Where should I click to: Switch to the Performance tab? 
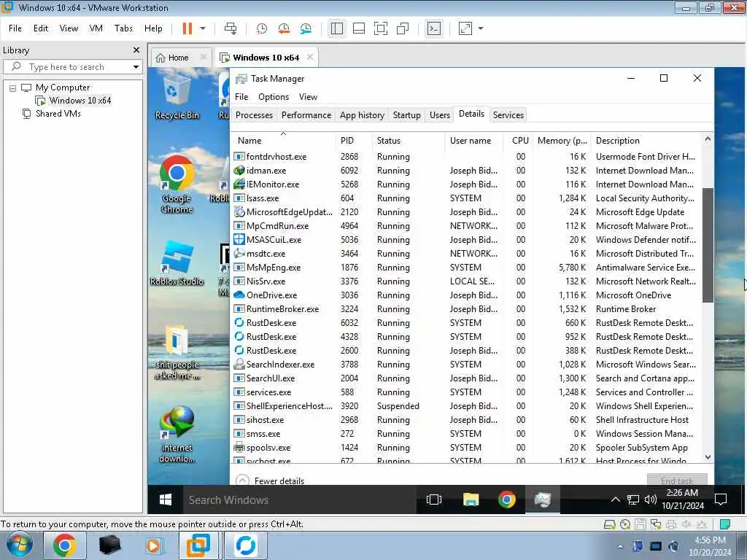click(x=306, y=115)
